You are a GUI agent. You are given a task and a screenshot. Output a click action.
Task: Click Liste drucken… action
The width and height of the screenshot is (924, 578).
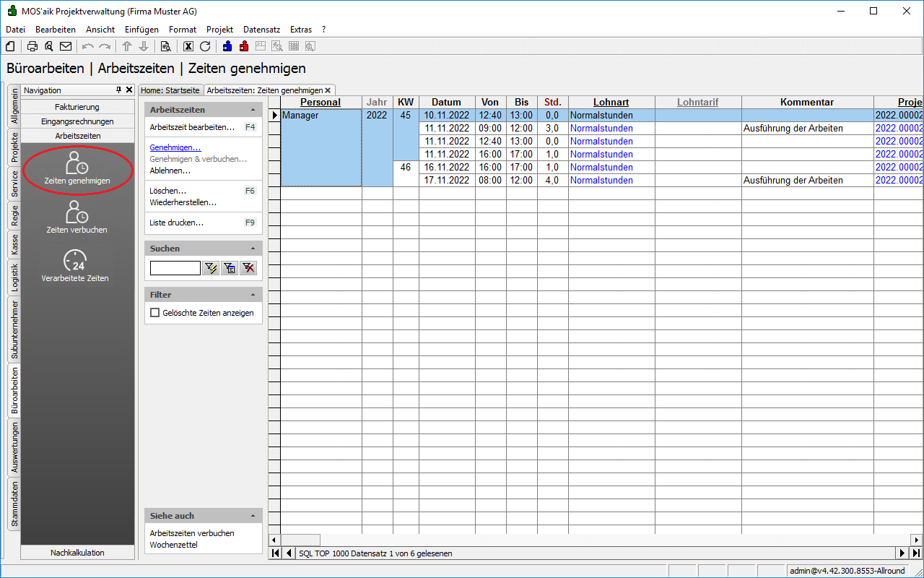(x=177, y=223)
